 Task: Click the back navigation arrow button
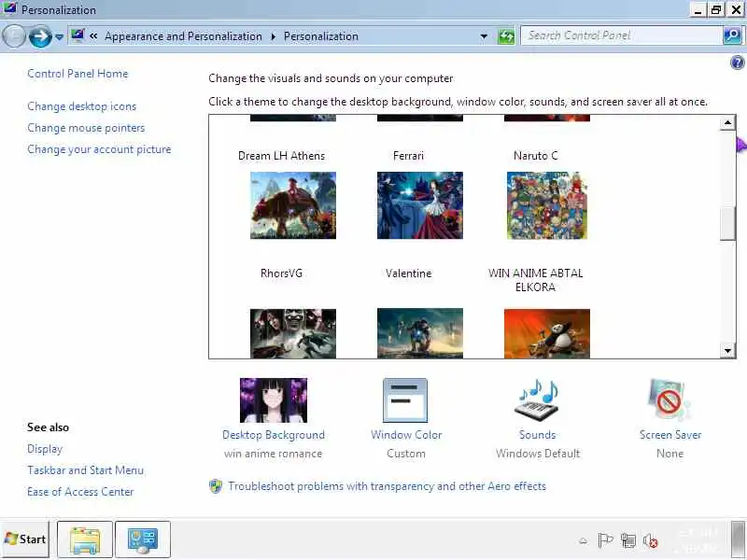14,36
